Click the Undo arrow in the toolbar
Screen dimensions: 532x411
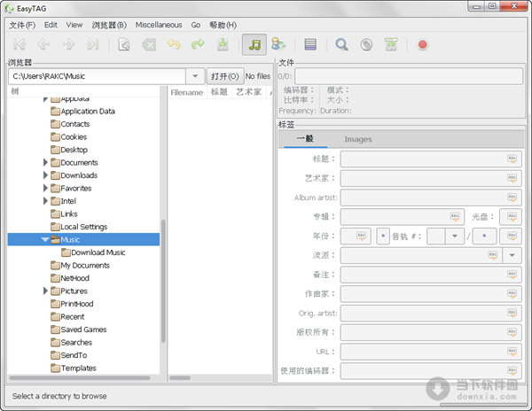click(174, 44)
